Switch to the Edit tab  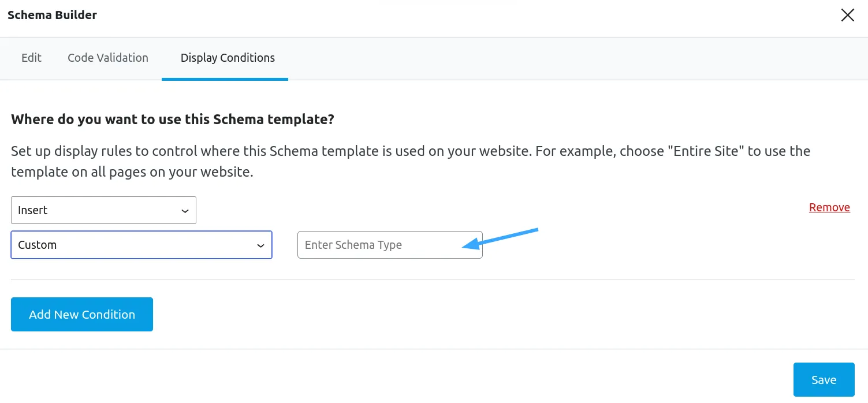coord(31,58)
